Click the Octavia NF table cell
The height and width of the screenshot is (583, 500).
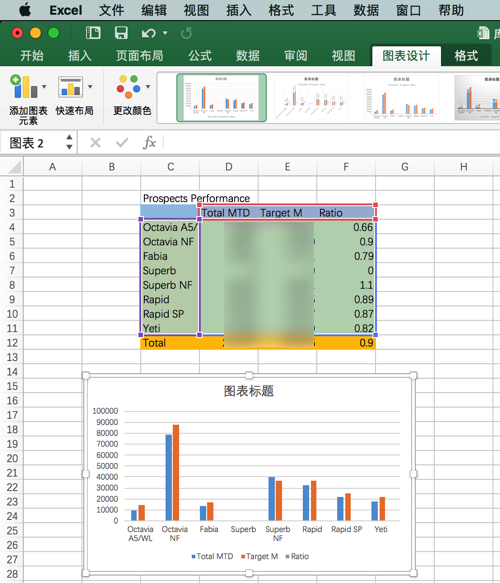170,242
